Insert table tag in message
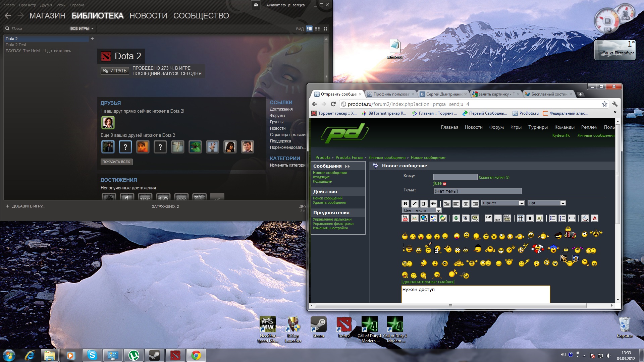Screen dimensions: 644x362 point(521,218)
